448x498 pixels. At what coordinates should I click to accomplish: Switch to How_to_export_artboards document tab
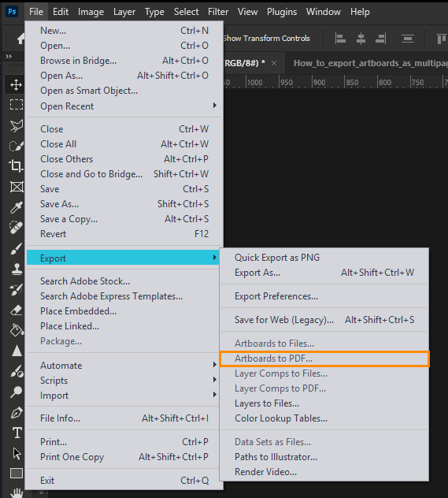(x=370, y=63)
